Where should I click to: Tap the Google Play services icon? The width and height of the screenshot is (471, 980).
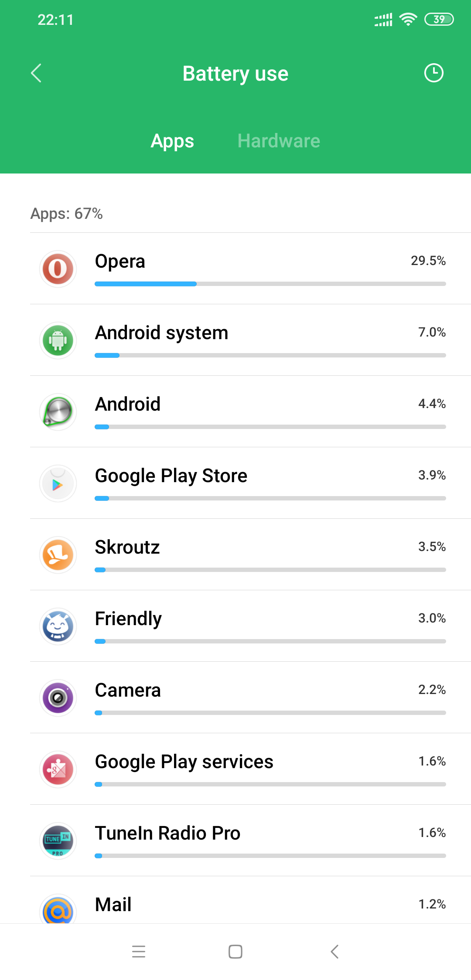tap(58, 769)
